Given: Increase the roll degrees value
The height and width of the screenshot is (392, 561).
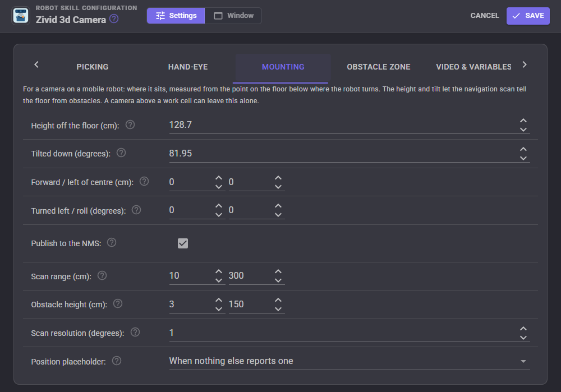Looking at the screenshot, I should point(278,206).
